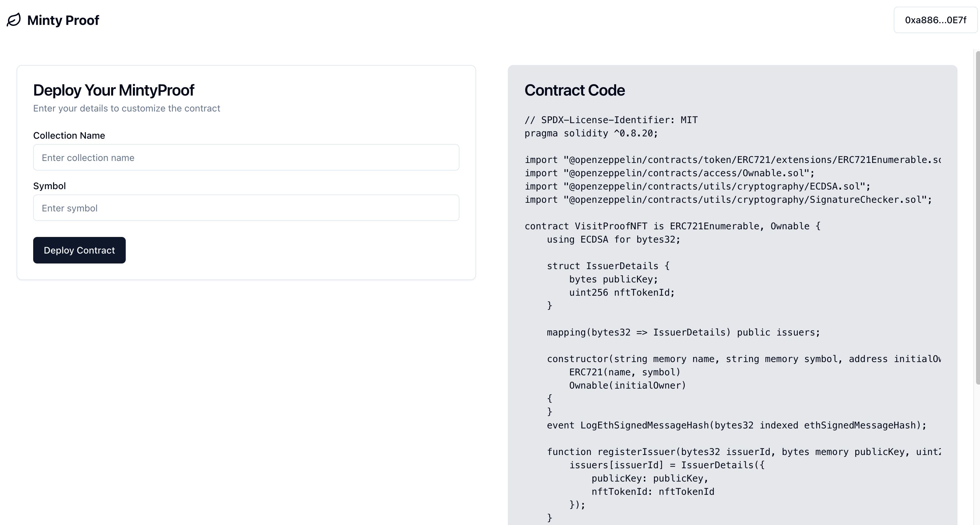Screen dimensions: 980x525
Task: Click the ECDSA.sol import line
Action: pyautogui.click(x=698, y=187)
